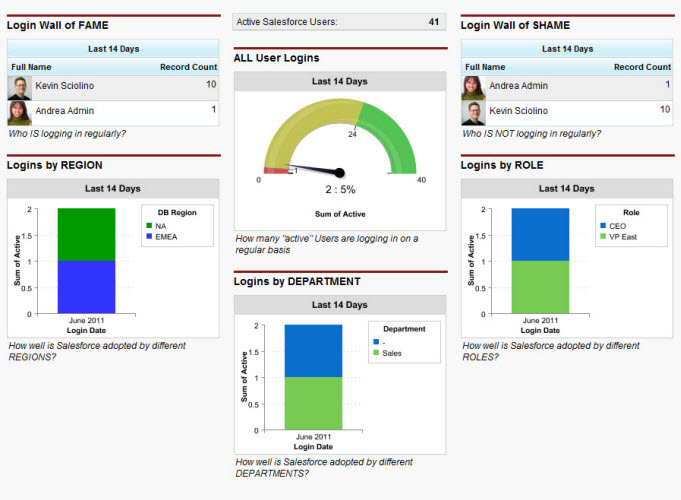Click Andrea Admin name in Wall of SHAME
Viewport: 681px width, 500px height.
pos(519,86)
